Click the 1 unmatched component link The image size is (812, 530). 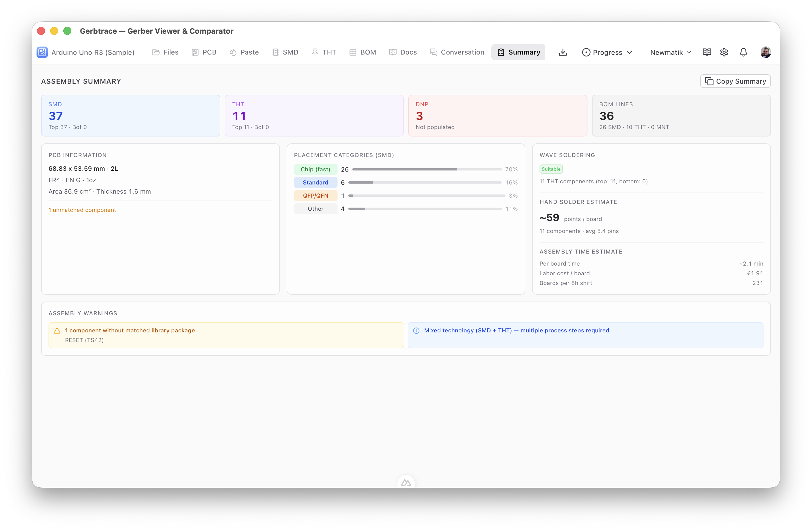(x=82, y=210)
